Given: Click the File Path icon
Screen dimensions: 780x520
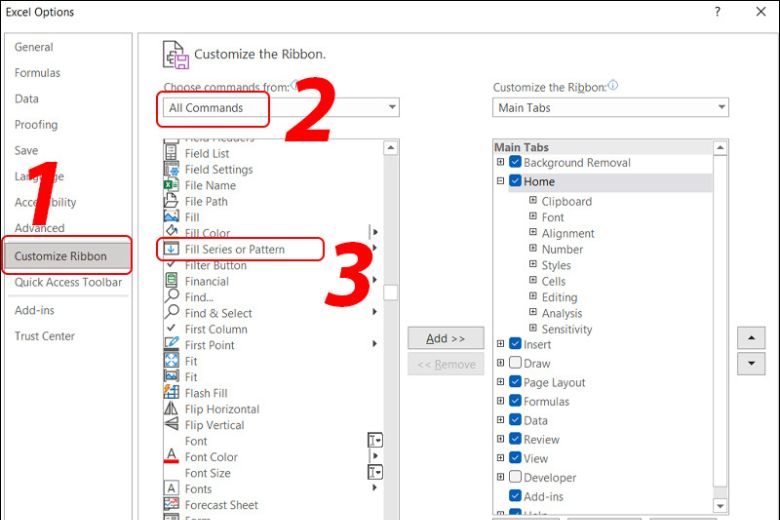Looking at the screenshot, I should [x=171, y=201].
